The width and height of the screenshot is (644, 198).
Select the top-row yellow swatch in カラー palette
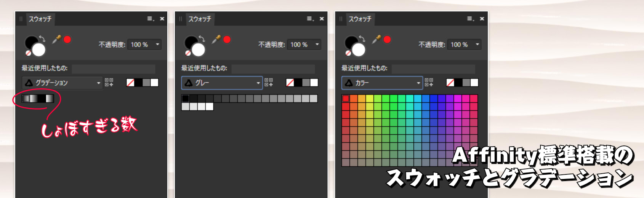[x=370, y=99]
